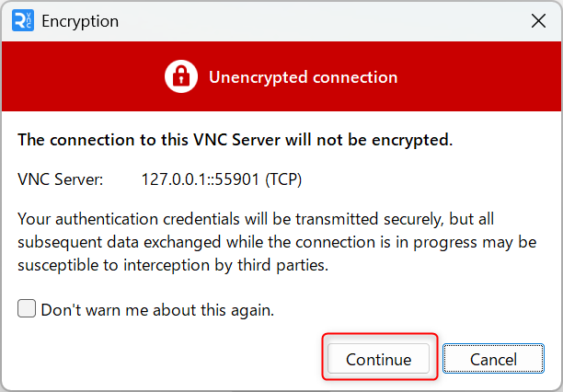
Task: Click the Cancel button
Action: click(x=493, y=359)
